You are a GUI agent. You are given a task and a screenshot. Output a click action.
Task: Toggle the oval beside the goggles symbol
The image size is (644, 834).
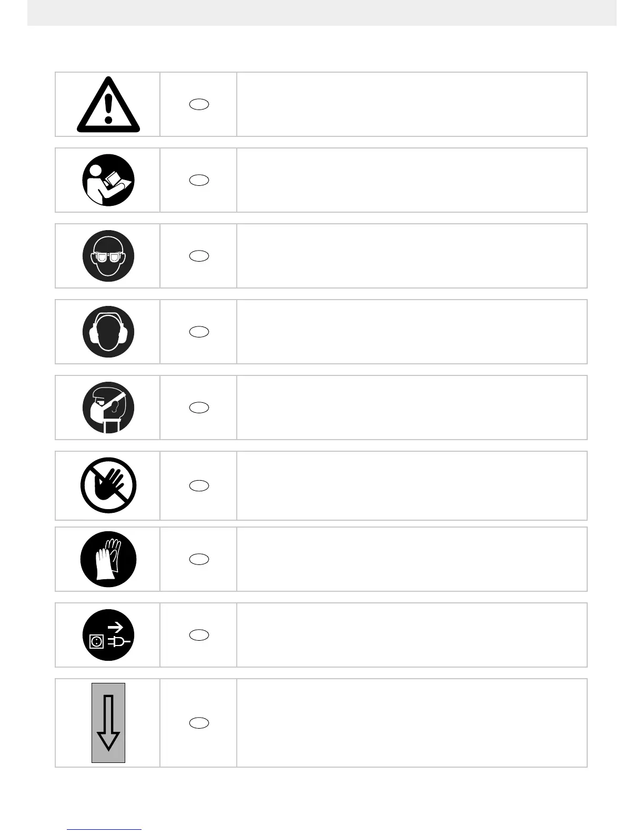[x=199, y=256]
